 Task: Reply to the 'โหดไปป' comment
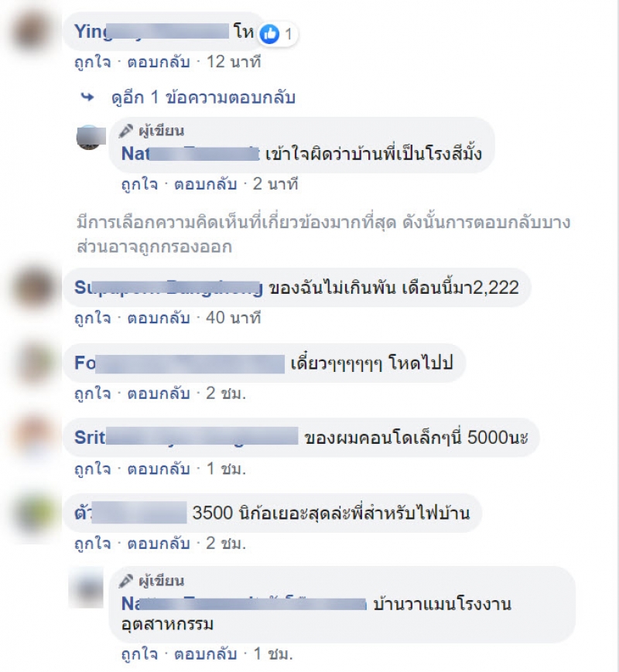click(x=159, y=394)
